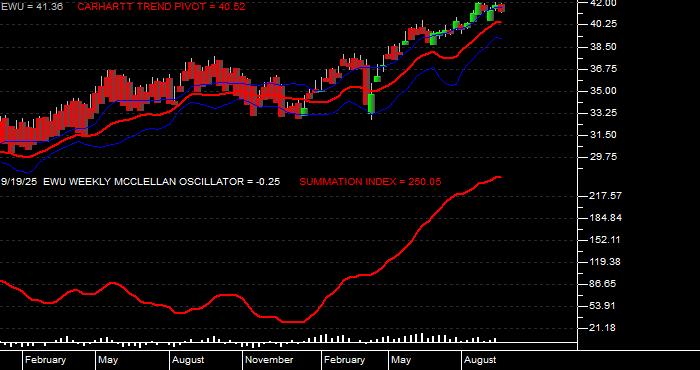Click the first August label on time axis

click(188, 360)
